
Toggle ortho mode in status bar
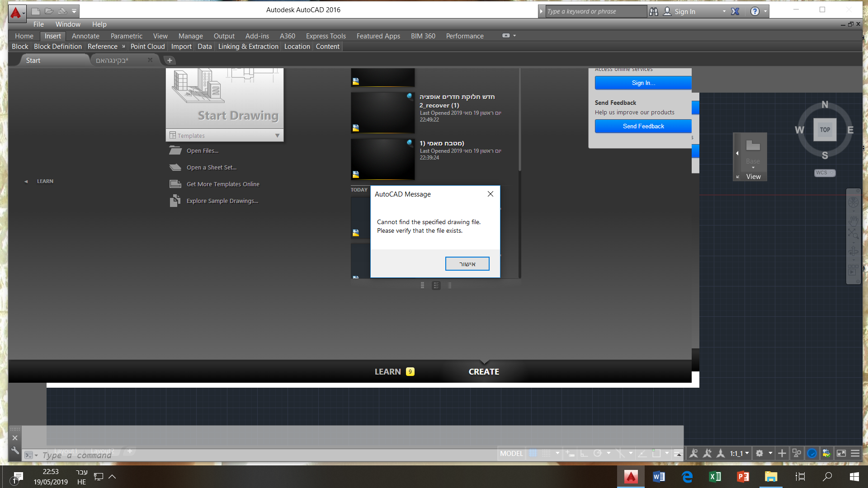coord(584,453)
